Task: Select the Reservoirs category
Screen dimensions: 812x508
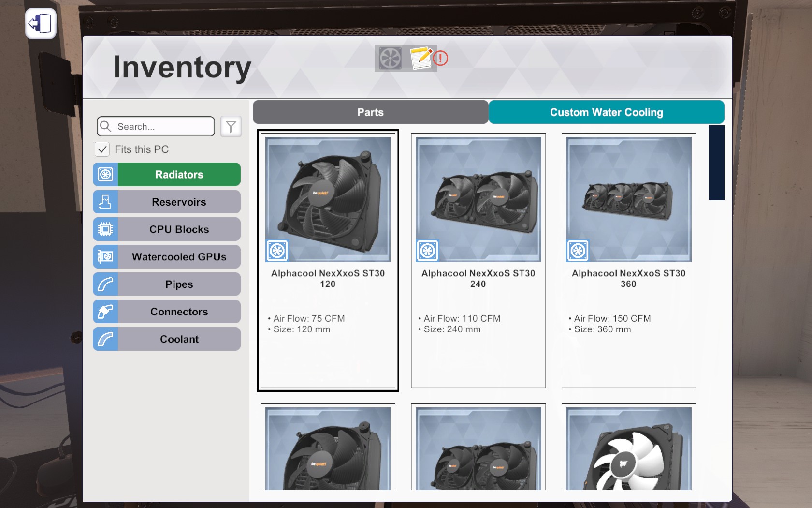Action: tap(167, 202)
